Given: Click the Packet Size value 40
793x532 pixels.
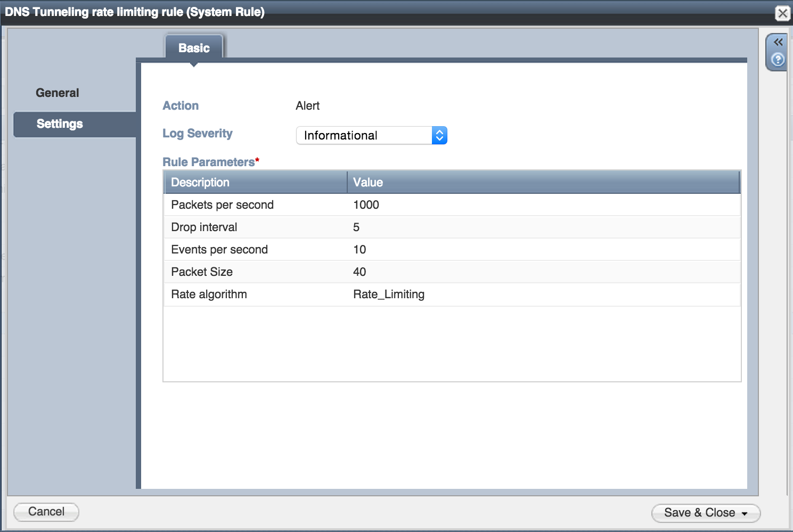Looking at the screenshot, I should tap(359, 272).
